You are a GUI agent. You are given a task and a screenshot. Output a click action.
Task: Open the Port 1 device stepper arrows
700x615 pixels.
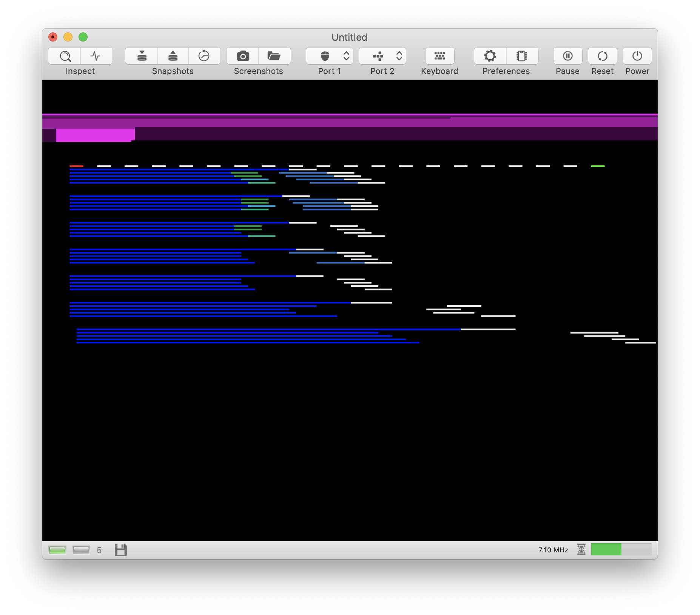346,56
